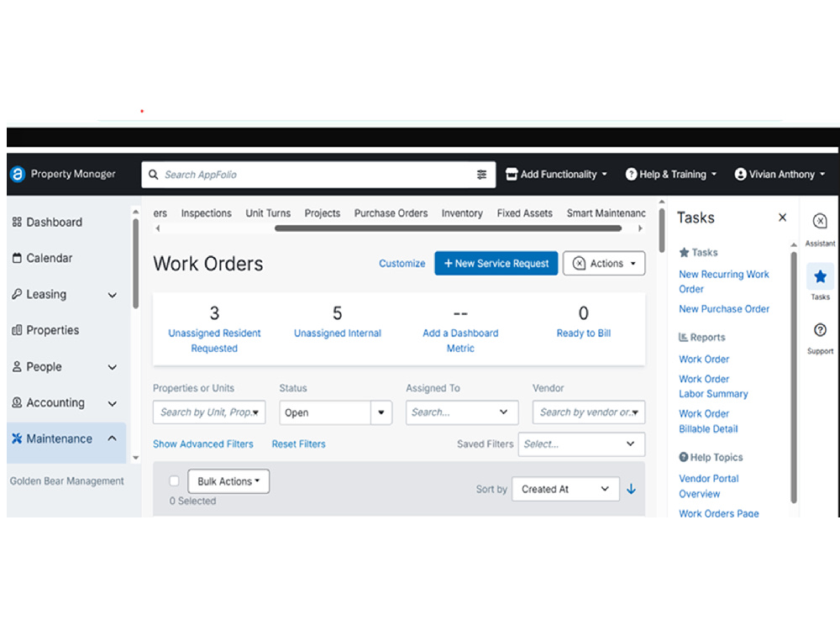The height and width of the screenshot is (630, 840).
Task: Click Properties or Units search field
Action: pyautogui.click(x=209, y=412)
